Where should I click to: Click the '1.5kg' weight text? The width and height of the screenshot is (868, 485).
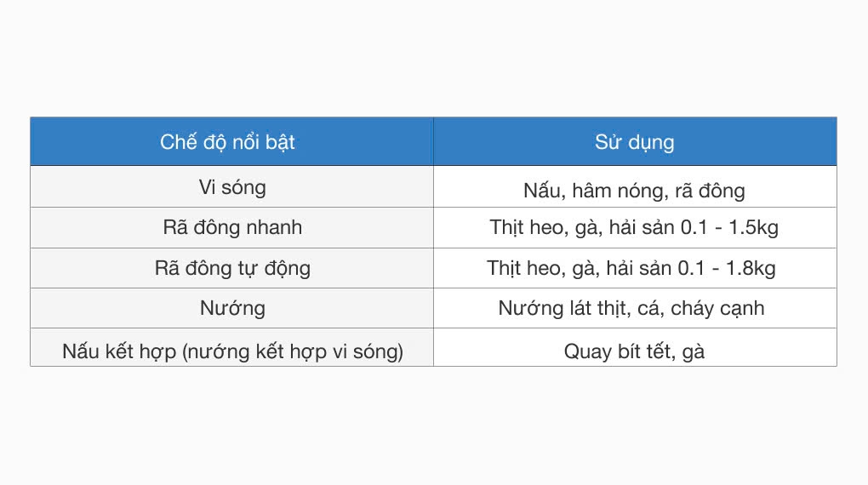tap(753, 228)
